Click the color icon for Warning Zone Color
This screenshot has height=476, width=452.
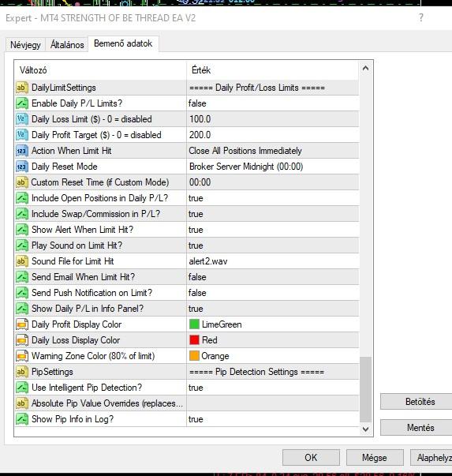(22, 356)
